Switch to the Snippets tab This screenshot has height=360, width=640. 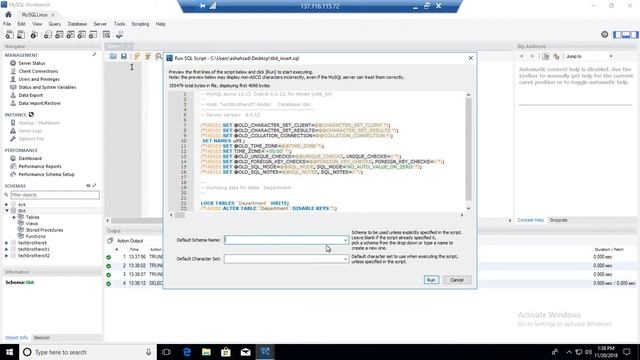[558, 220]
